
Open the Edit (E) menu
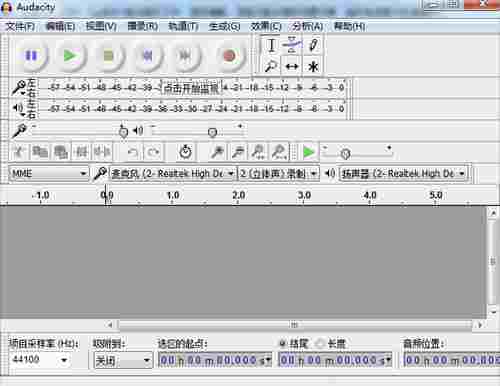(x=60, y=26)
